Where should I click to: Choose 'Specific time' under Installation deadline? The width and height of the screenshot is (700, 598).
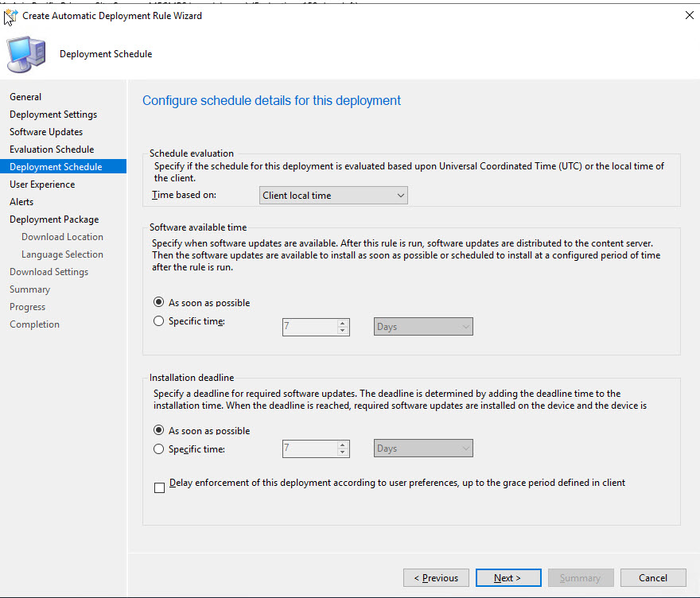[159, 449]
